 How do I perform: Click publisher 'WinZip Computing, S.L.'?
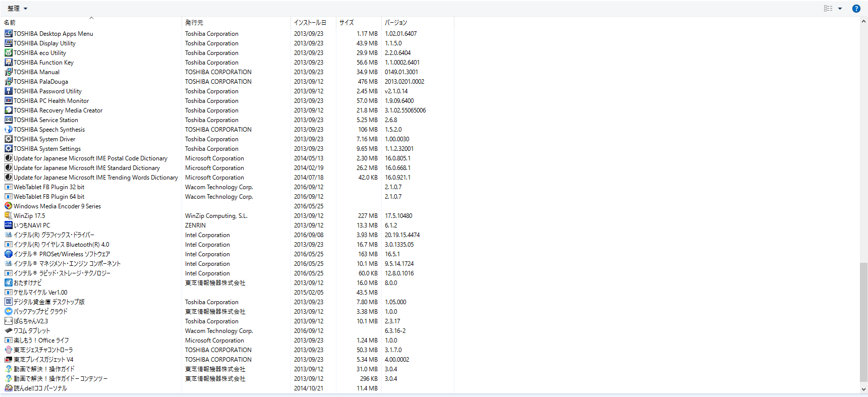(x=216, y=216)
